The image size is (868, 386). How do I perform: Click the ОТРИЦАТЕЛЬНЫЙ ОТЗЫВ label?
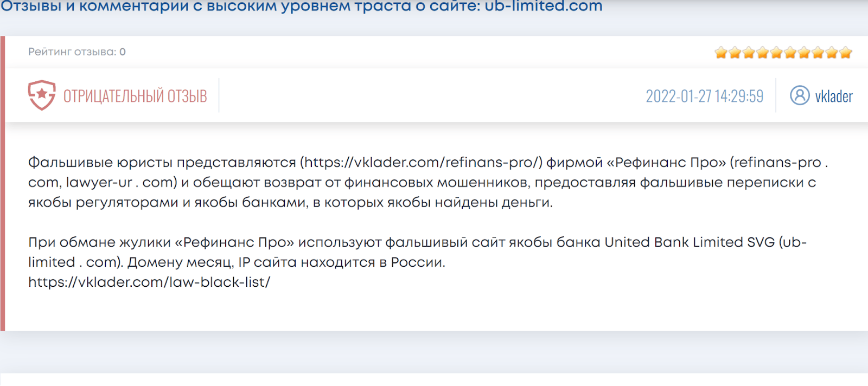(135, 97)
